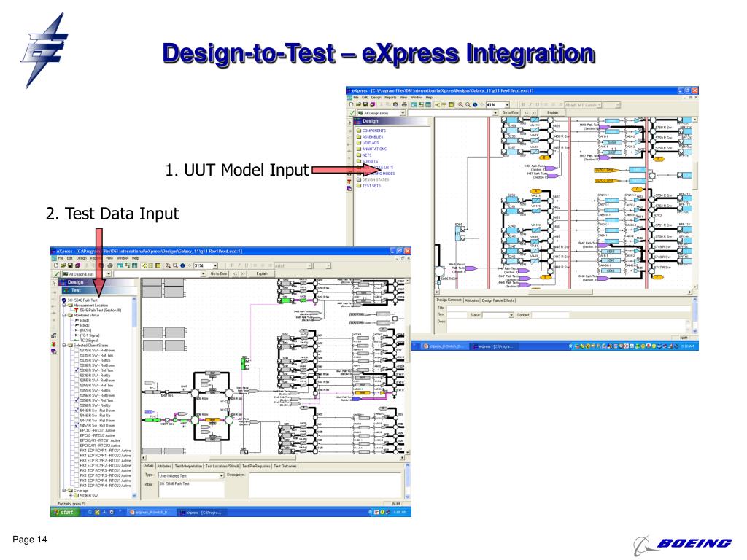Switch to the Test PreRequisites tab

(256, 466)
